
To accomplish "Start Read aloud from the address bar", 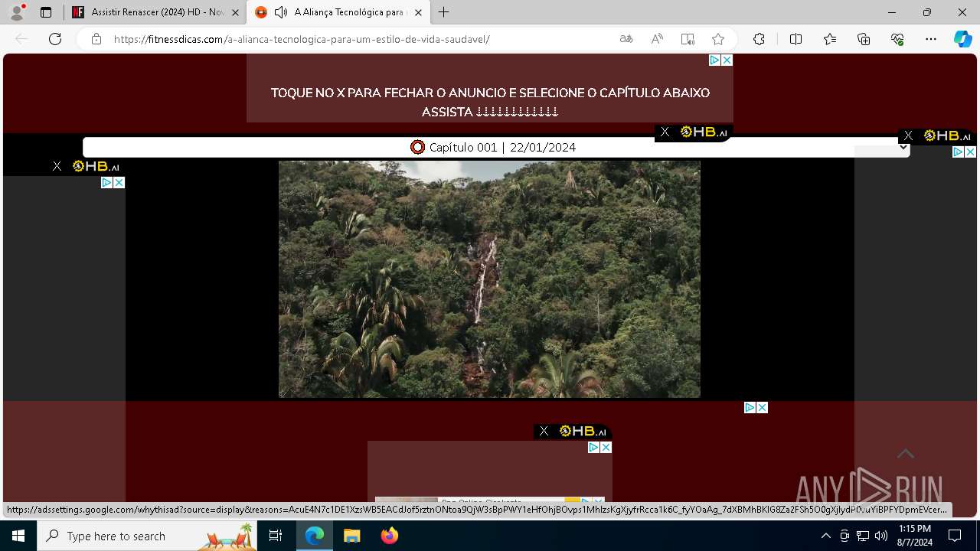I will point(657,39).
